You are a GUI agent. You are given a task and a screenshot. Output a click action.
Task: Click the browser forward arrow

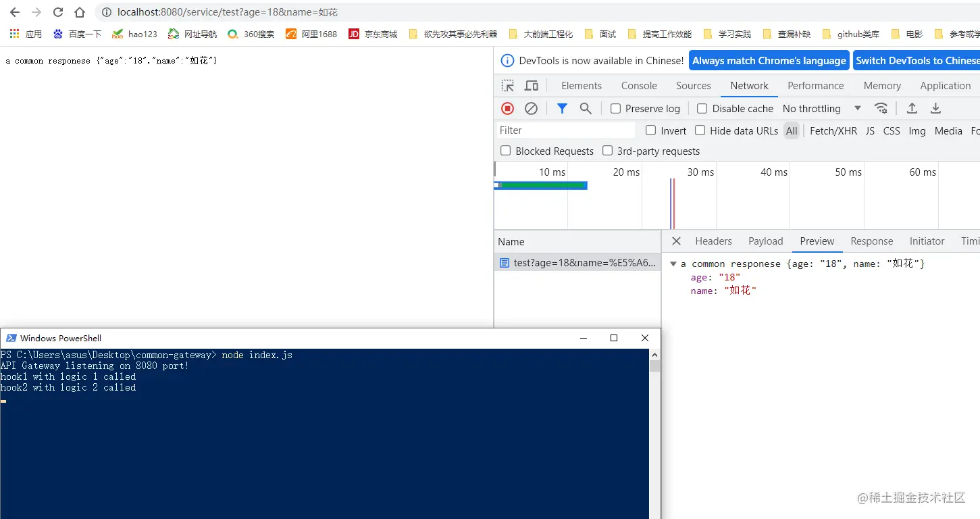[36, 12]
